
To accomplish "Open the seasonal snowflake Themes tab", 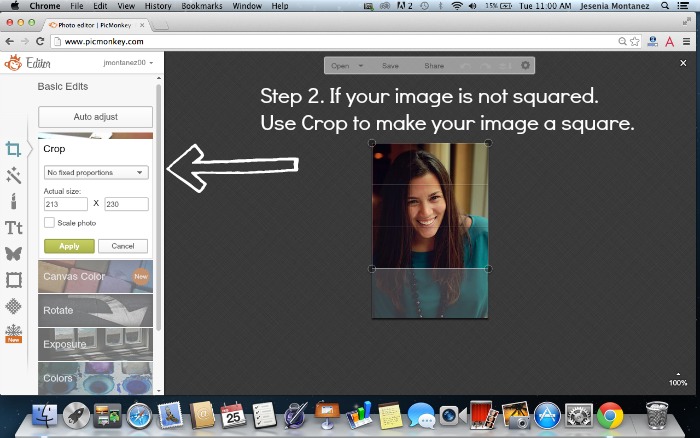I will [14, 331].
